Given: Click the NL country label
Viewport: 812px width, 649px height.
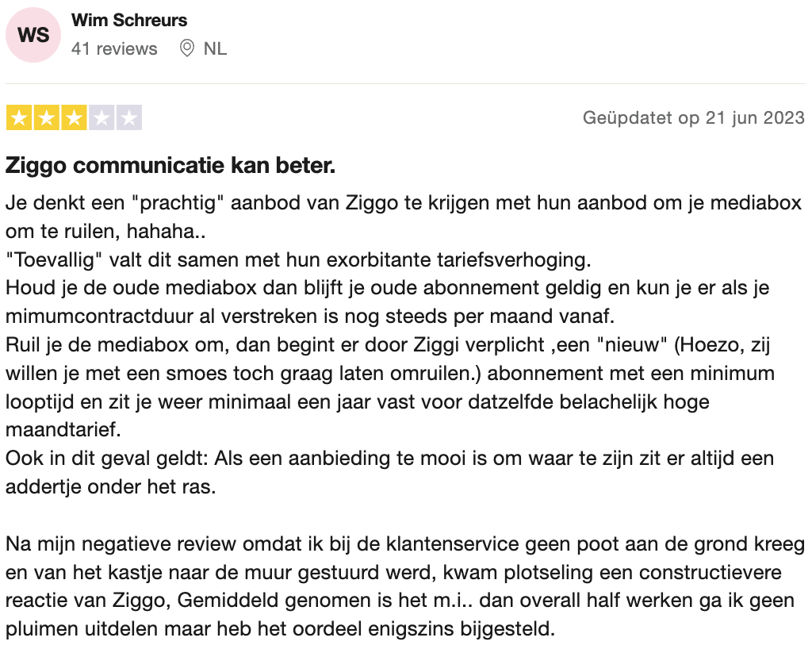Looking at the screenshot, I should 215,48.
